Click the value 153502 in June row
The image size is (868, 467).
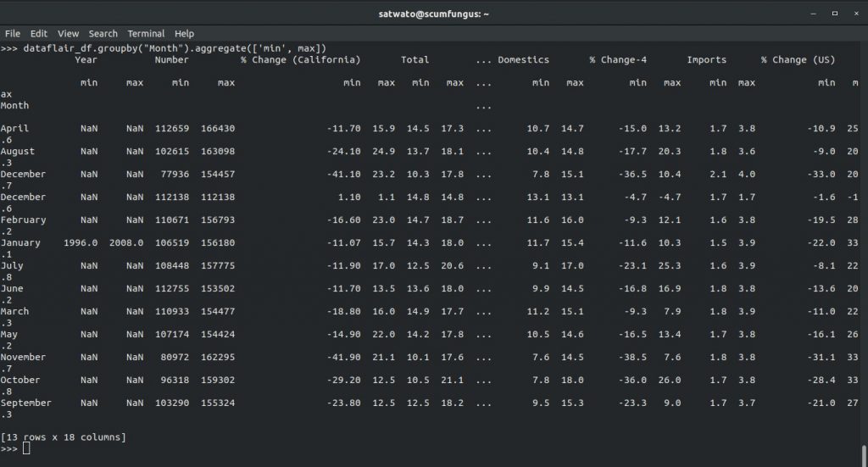pyautogui.click(x=218, y=288)
